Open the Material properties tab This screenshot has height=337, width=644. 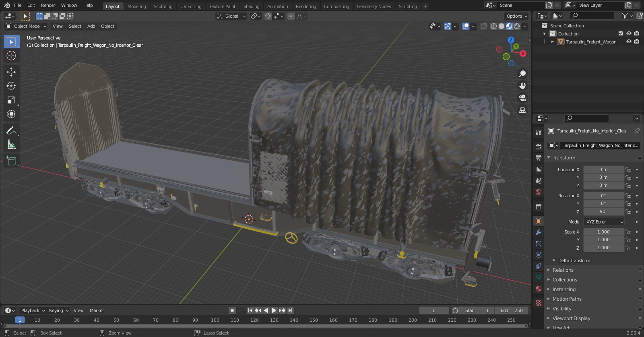tap(539, 289)
